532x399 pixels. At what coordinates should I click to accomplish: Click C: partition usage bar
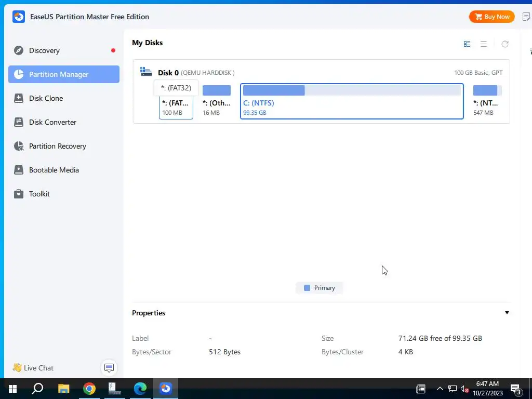[x=352, y=90]
